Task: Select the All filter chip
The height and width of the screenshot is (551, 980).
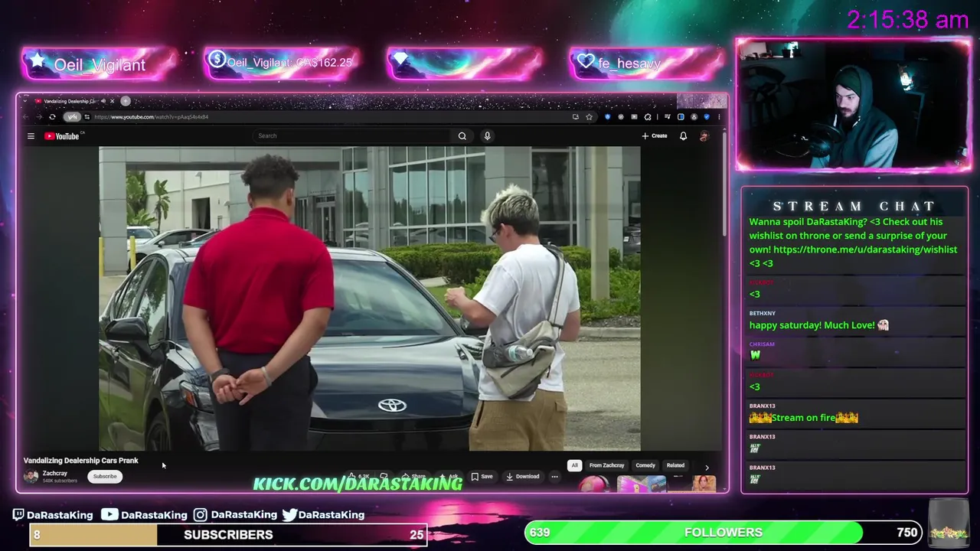Action: tap(574, 465)
